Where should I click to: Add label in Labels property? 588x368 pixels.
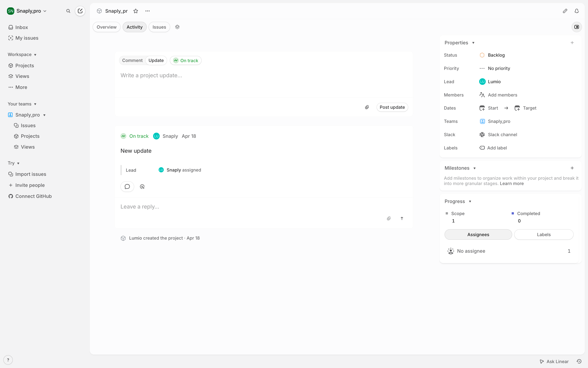(493, 148)
